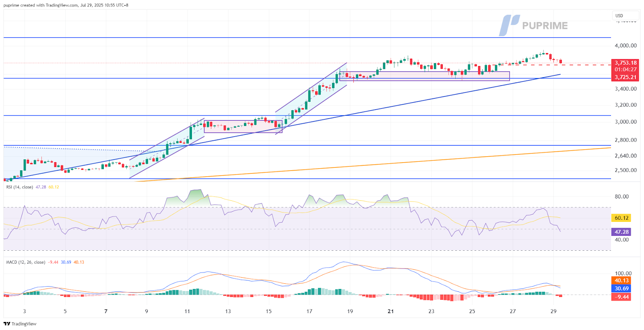
Task: Click the 2,640.00 price axis label
Action: (625, 156)
